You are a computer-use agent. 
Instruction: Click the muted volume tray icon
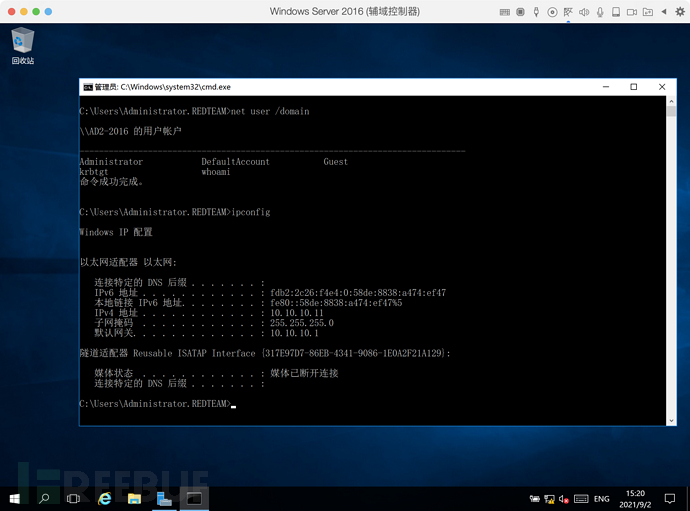[564, 499]
